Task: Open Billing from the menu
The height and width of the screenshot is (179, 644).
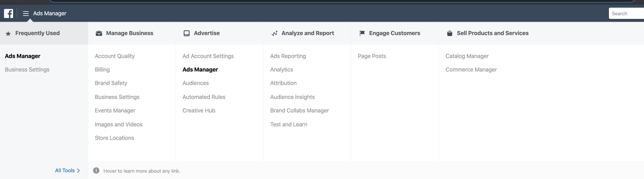Action: coord(102,69)
